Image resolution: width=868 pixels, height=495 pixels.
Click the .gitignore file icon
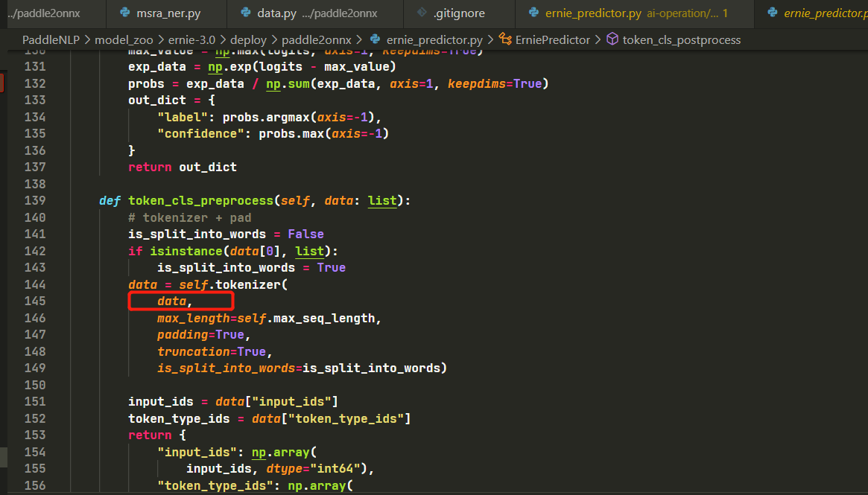422,12
